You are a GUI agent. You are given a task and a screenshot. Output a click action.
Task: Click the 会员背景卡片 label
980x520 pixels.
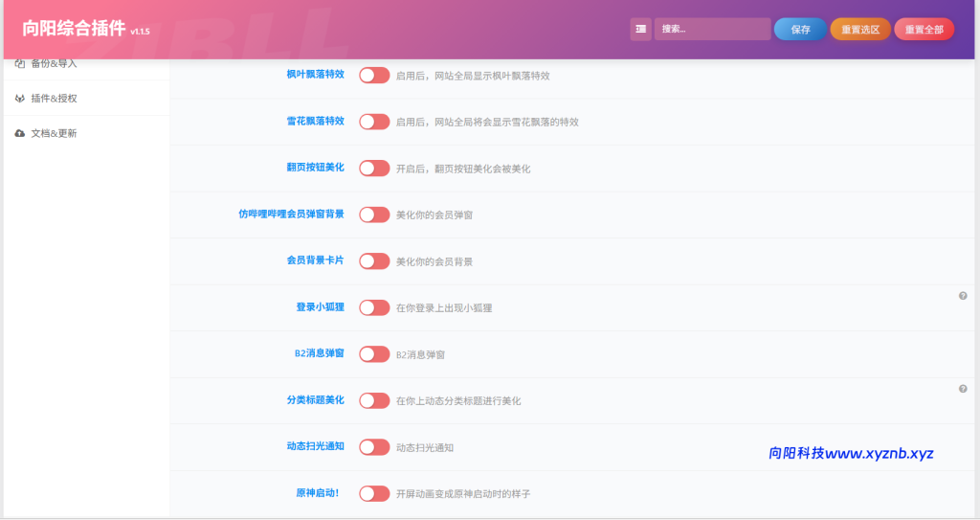point(315,260)
